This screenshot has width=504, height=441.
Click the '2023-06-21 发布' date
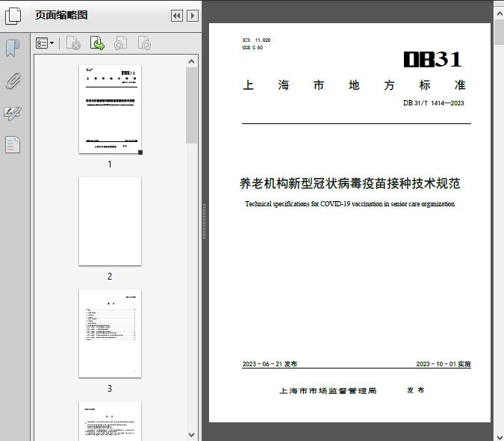point(270,364)
